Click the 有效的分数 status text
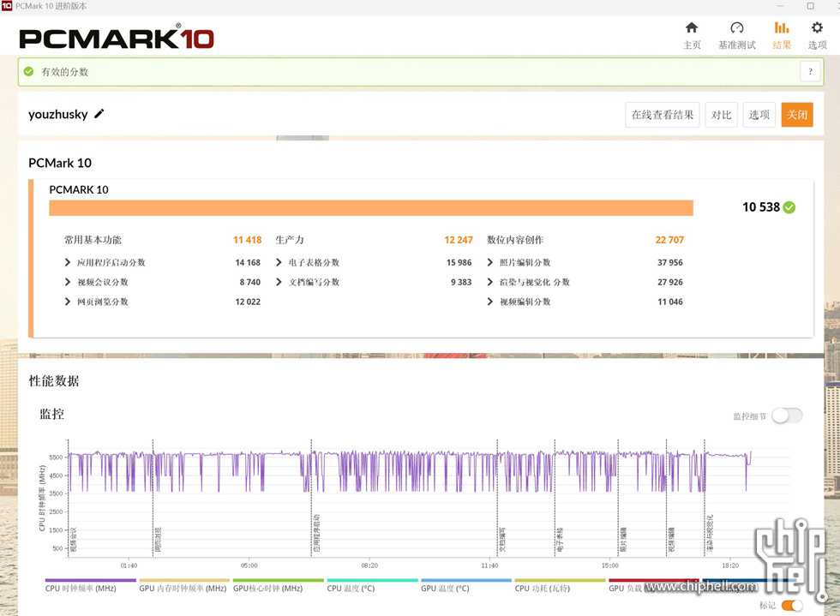Image resolution: width=840 pixels, height=616 pixels. [x=65, y=72]
